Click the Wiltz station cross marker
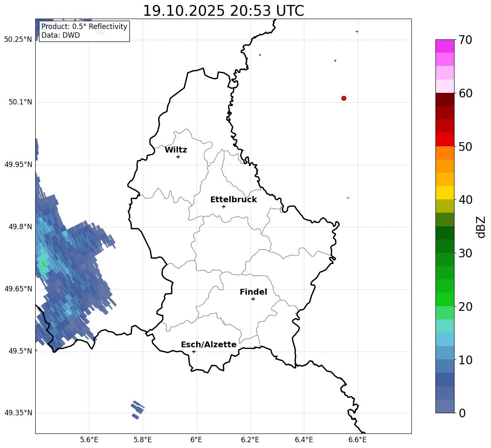491x448 pixels. pos(178,157)
